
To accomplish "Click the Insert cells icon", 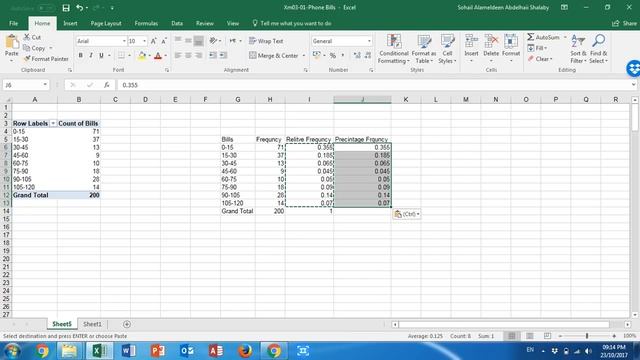I will [471, 42].
